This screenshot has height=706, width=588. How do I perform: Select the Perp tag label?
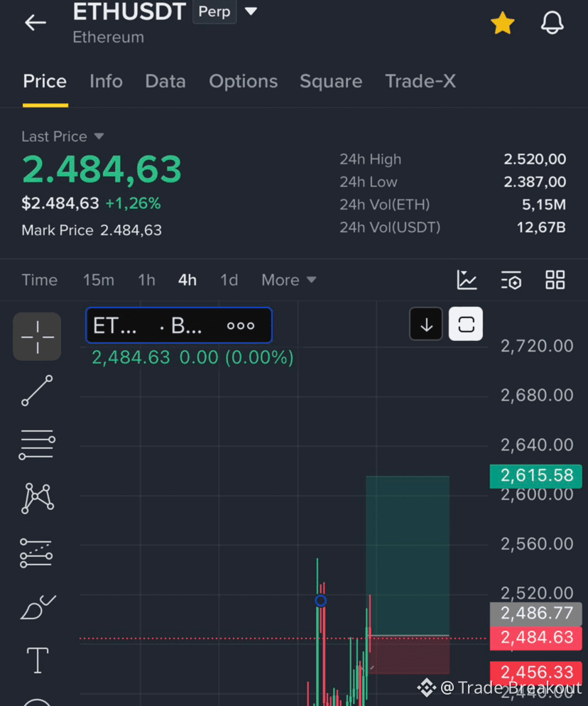pyautogui.click(x=214, y=11)
